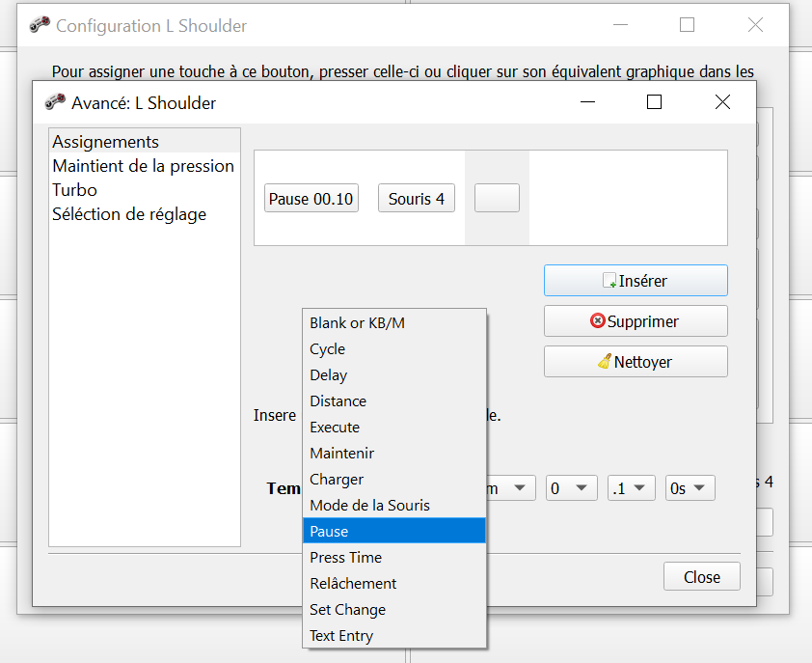812x663 pixels.
Task: Open Séléction de réglage page
Action: [129, 214]
